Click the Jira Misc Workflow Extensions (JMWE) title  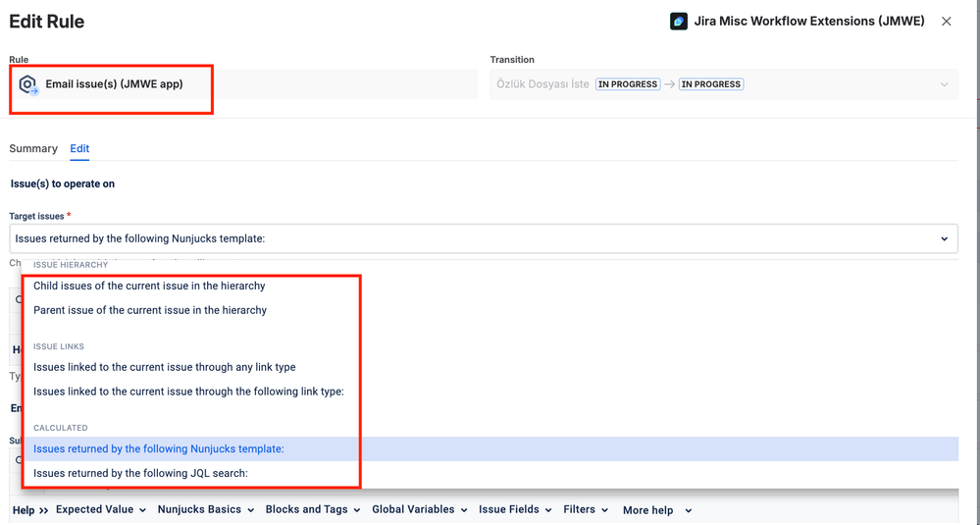809,22
